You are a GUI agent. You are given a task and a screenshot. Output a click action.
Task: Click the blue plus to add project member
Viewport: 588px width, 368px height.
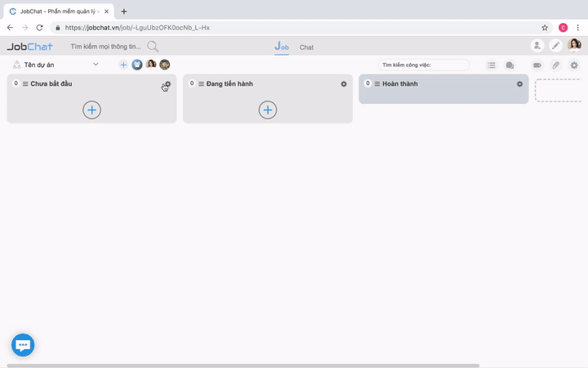(123, 65)
